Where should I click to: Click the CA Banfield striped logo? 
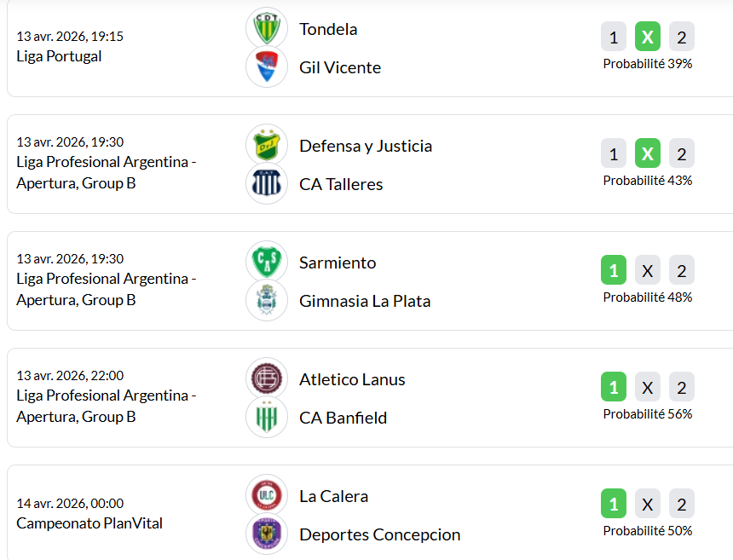pyautogui.click(x=267, y=418)
